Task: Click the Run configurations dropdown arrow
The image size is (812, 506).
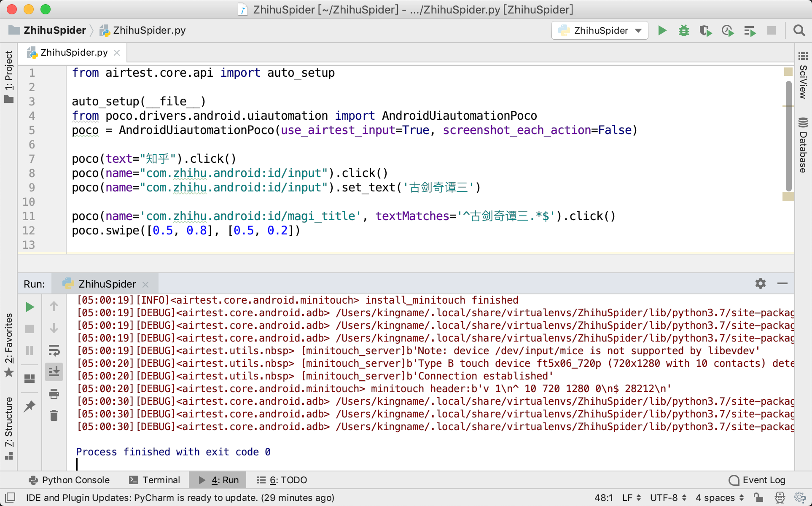Action: pos(640,30)
